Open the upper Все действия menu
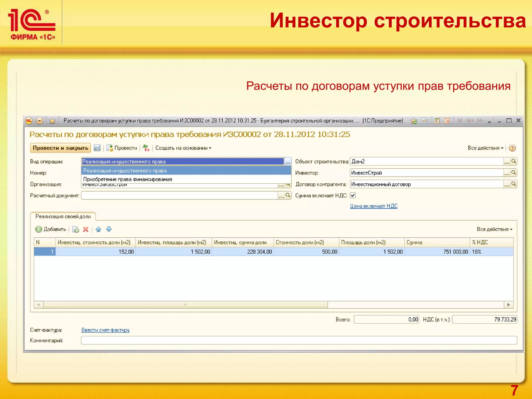532x399 pixels. [485, 148]
